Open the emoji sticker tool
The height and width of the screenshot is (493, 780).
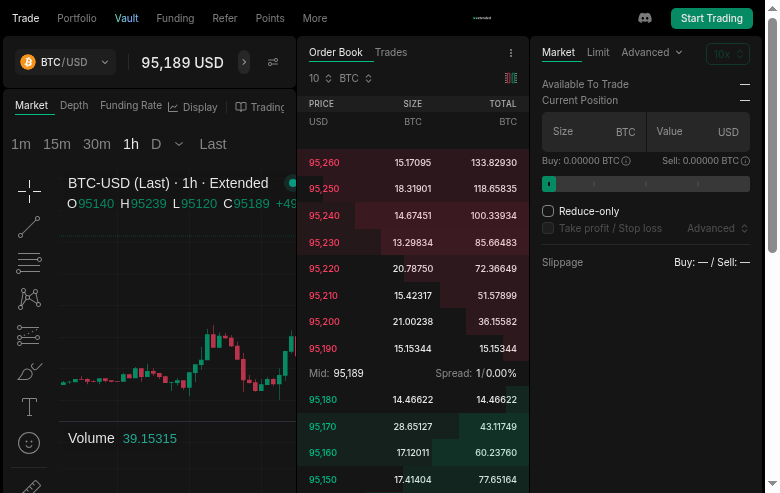point(29,442)
